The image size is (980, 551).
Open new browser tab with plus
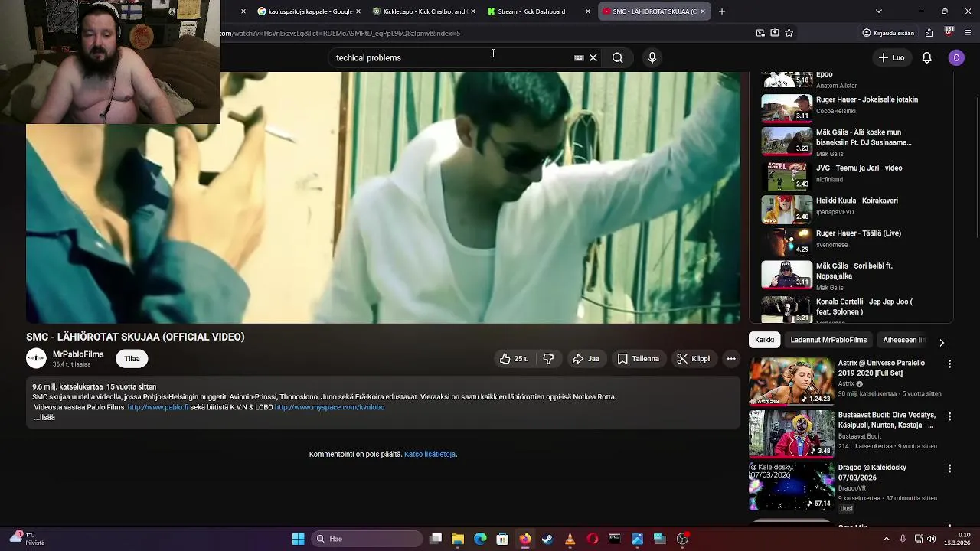click(x=721, y=11)
